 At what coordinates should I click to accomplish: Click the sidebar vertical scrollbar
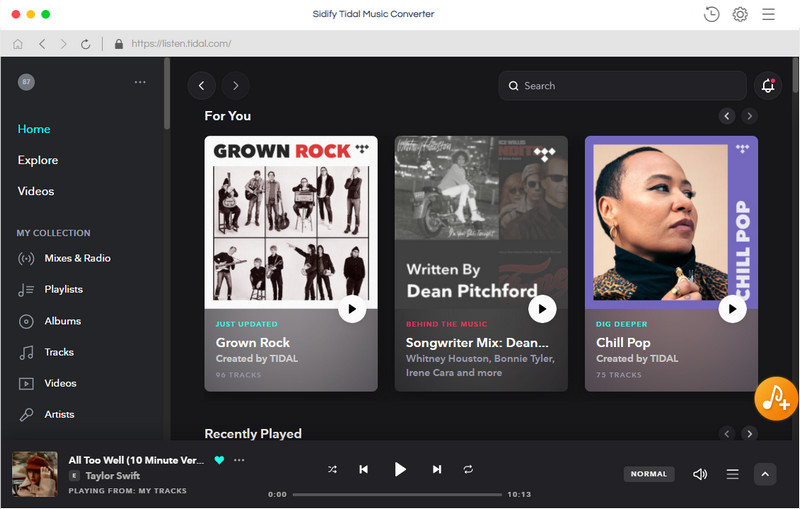coord(167,94)
